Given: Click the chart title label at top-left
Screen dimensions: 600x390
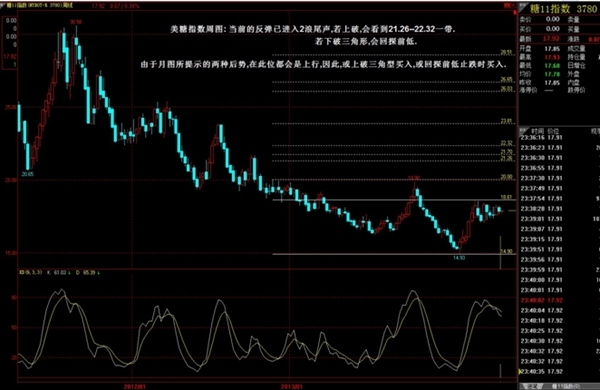Looking at the screenshot, I should pos(40,5).
